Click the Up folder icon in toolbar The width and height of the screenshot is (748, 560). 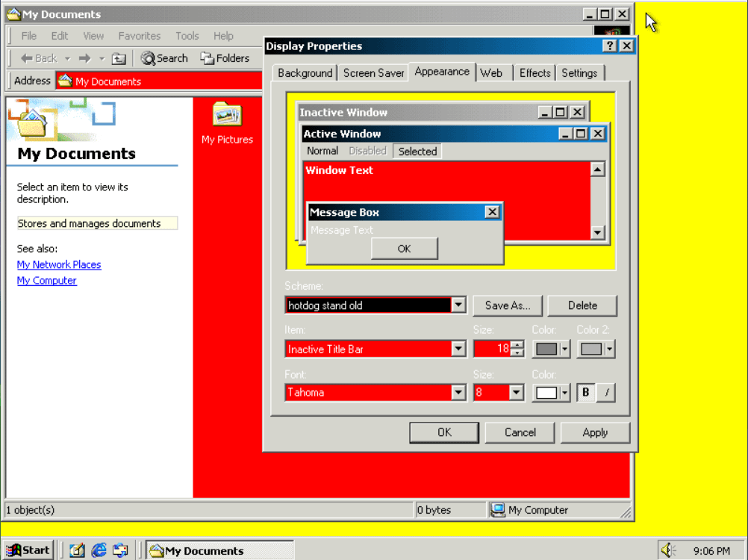(x=118, y=58)
